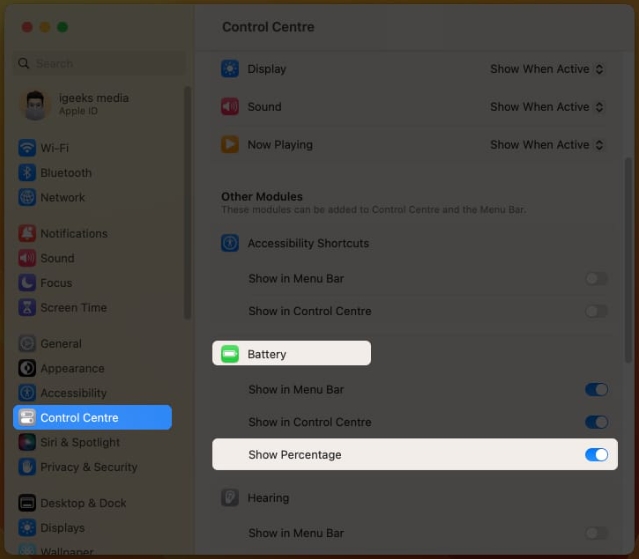Viewport: 639px width, 559px height.
Task: Select Privacy & Security in the sidebar
Action: [x=88, y=467]
